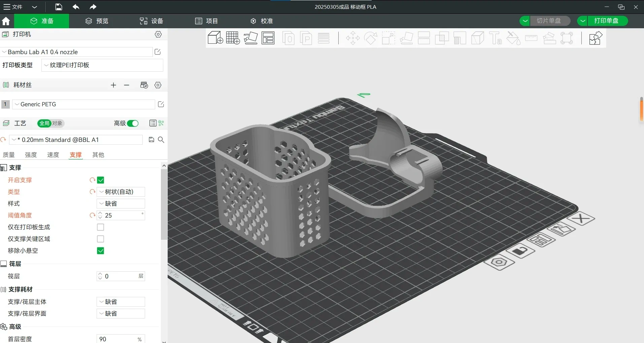Viewport: 644px width, 343px height.
Task: Open the Speed settings tab
Action: (53, 155)
